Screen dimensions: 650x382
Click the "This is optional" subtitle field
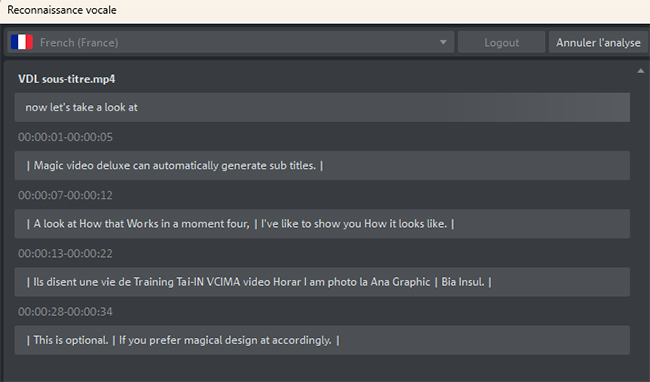coord(322,340)
